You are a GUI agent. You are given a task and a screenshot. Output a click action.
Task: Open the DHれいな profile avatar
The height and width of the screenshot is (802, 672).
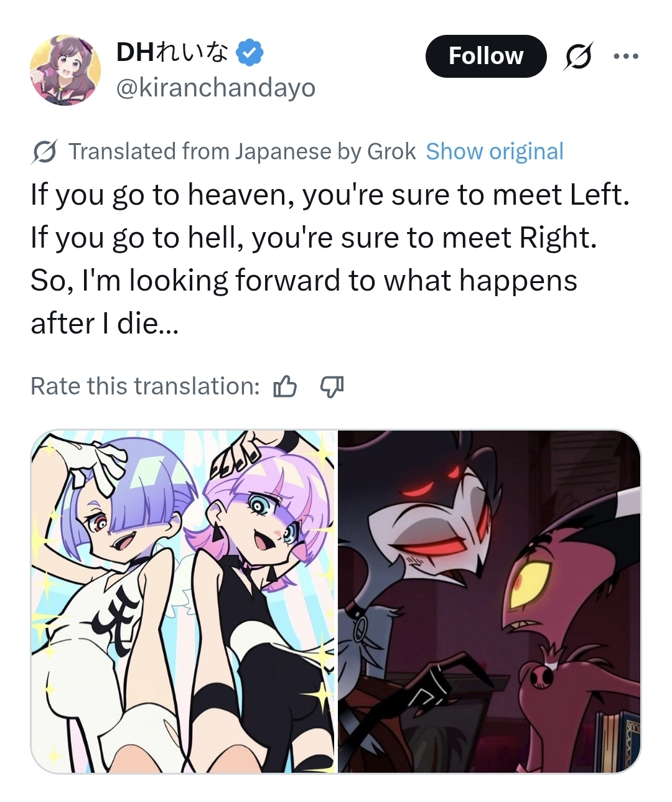[x=65, y=70]
